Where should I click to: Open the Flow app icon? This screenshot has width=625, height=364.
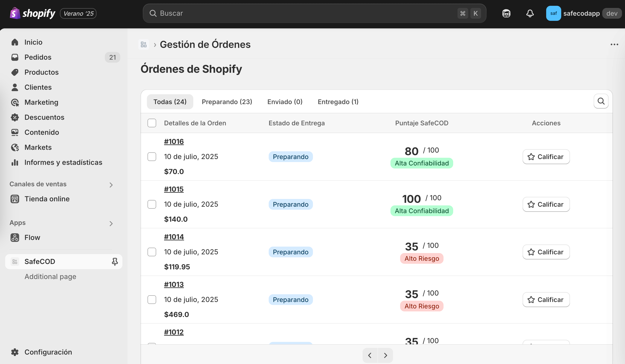(15, 237)
